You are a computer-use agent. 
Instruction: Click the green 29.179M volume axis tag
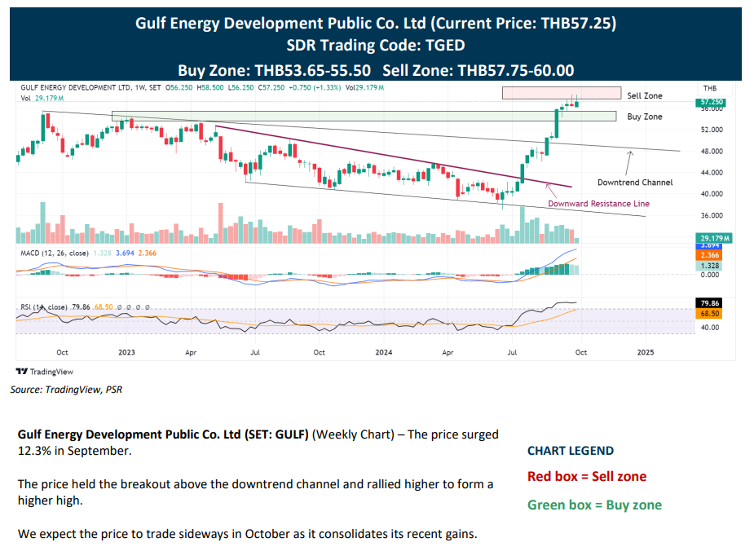(x=713, y=238)
